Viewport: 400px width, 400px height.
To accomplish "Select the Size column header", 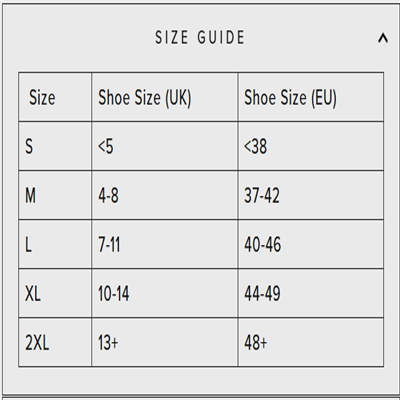I will click(55, 97).
